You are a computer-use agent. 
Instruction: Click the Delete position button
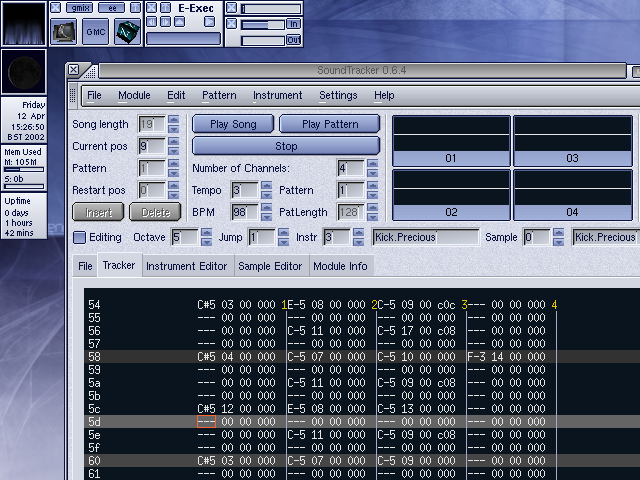coord(156,212)
